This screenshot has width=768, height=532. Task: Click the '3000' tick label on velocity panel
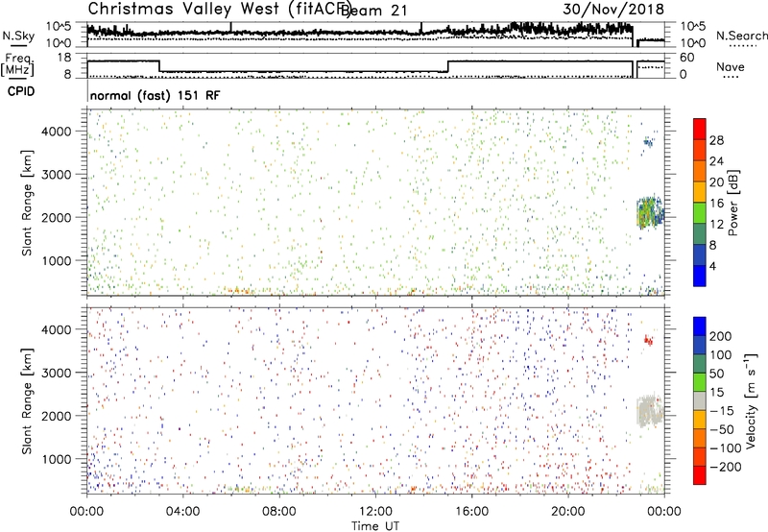click(56, 373)
